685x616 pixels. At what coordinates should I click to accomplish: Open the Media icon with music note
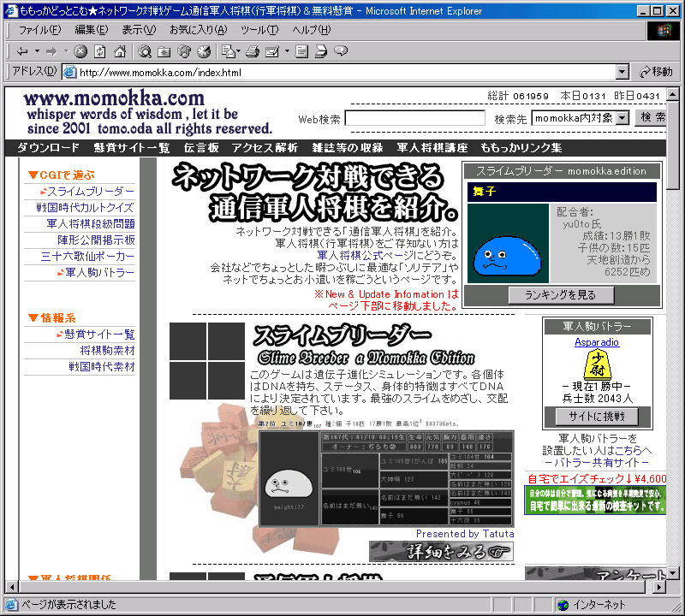[x=184, y=51]
